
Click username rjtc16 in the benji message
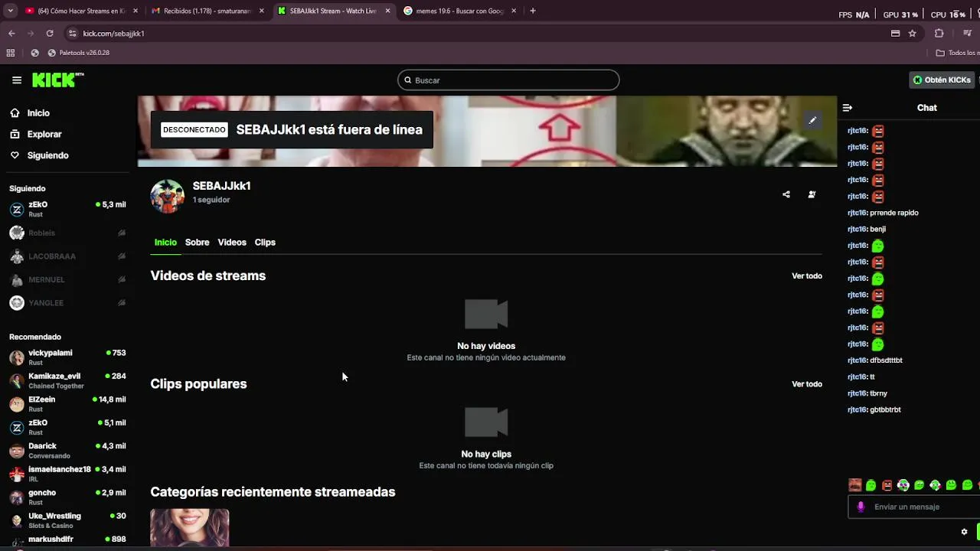tap(857, 229)
